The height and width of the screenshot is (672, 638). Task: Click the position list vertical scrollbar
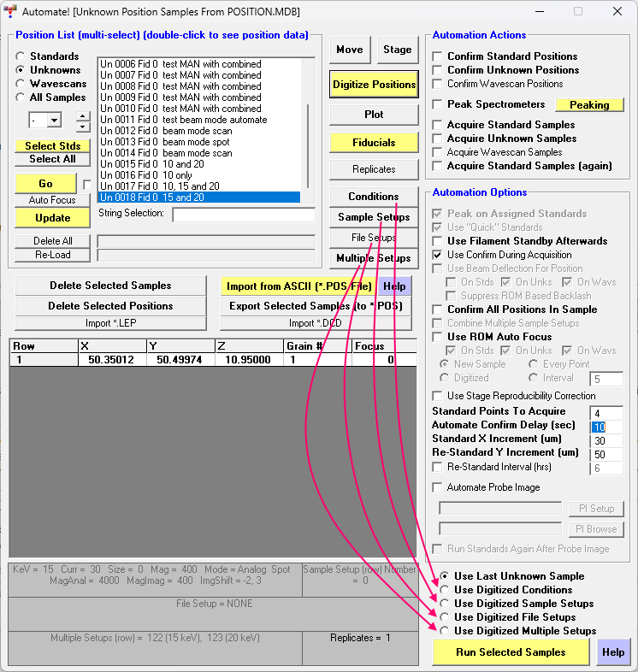point(306,128)
